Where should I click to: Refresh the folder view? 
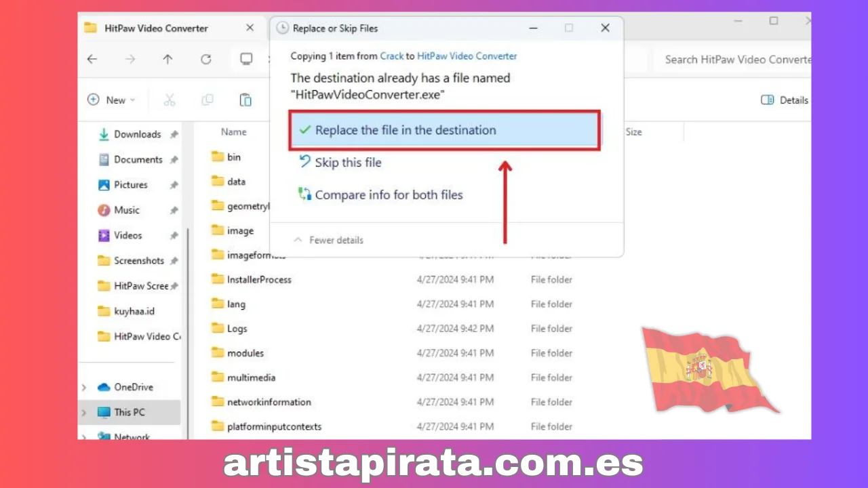click(206, 60)
